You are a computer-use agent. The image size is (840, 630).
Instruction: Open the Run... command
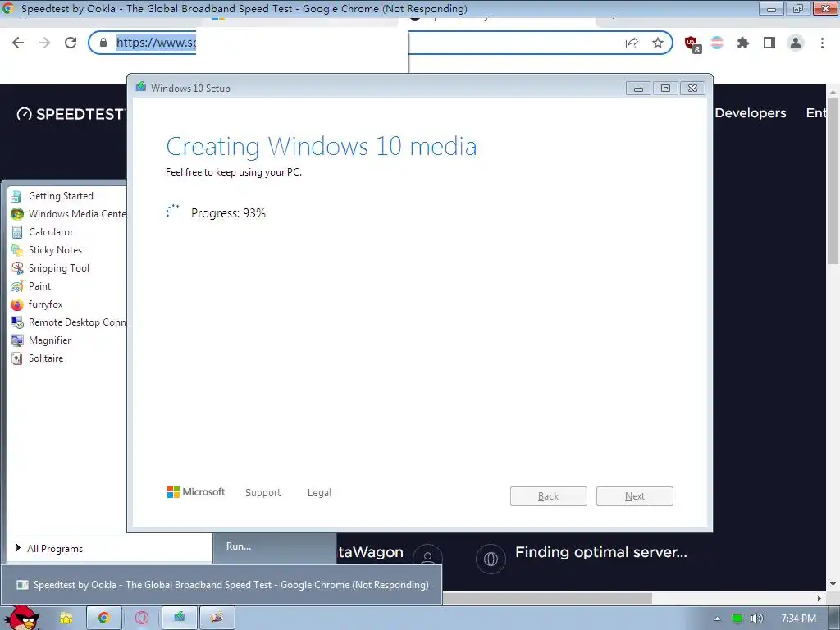pos(239,546)
